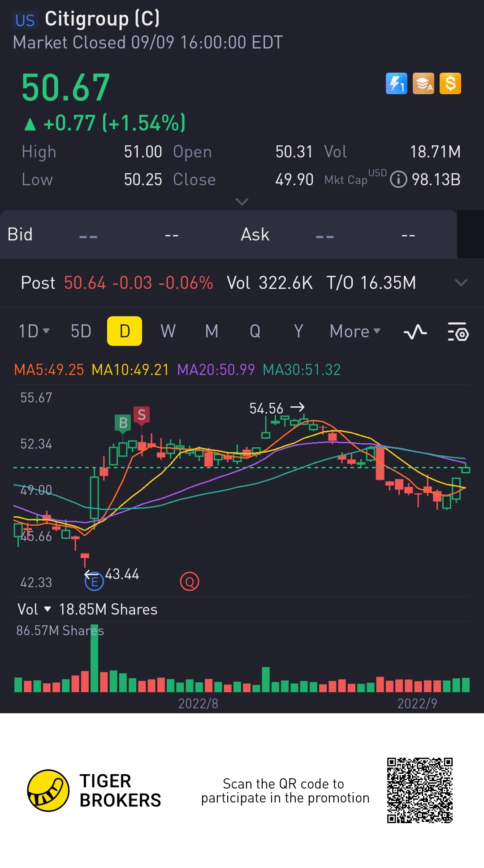Image resolution: width=484 pixels, height=868 pixels.
Task: Switch to the Q quarterly tab
Action: pyautogui.click(x=255, y=331)
